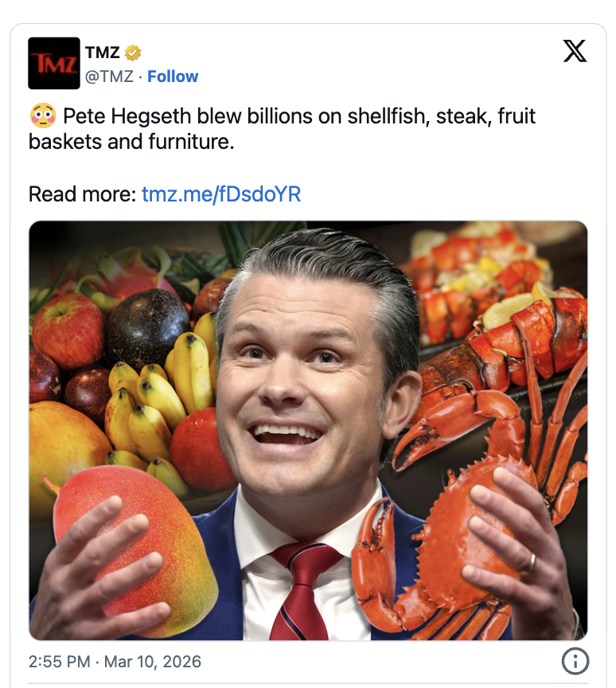Click the red apple in the photo's corner
The height and width of the screenshot is (688, 616).
click(x=68, y=330)
